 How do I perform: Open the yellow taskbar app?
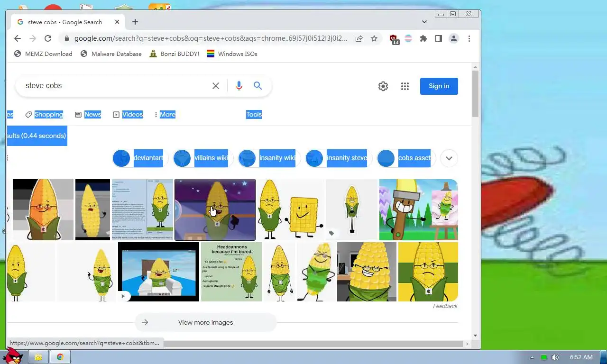pos(38,357)
